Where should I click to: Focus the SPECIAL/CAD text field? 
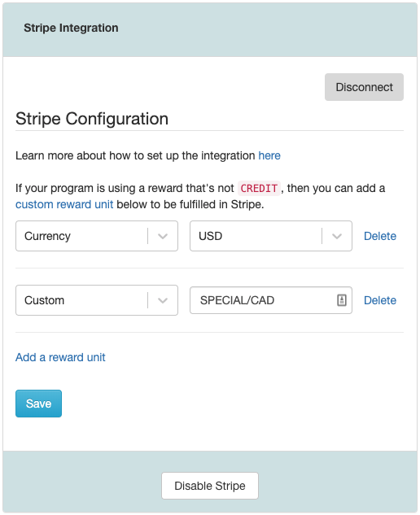click(271, 300)
